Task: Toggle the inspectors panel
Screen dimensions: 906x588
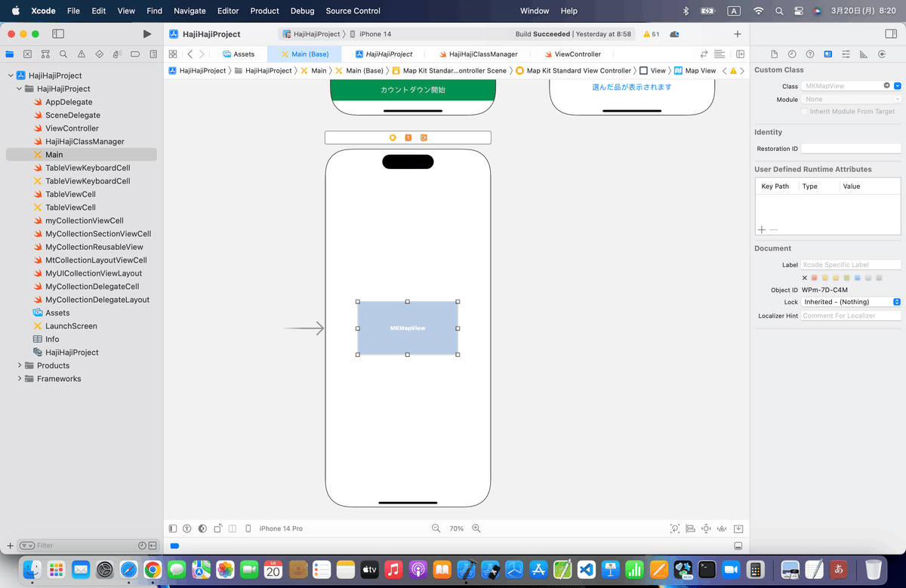Action: (x=891, y=34)
